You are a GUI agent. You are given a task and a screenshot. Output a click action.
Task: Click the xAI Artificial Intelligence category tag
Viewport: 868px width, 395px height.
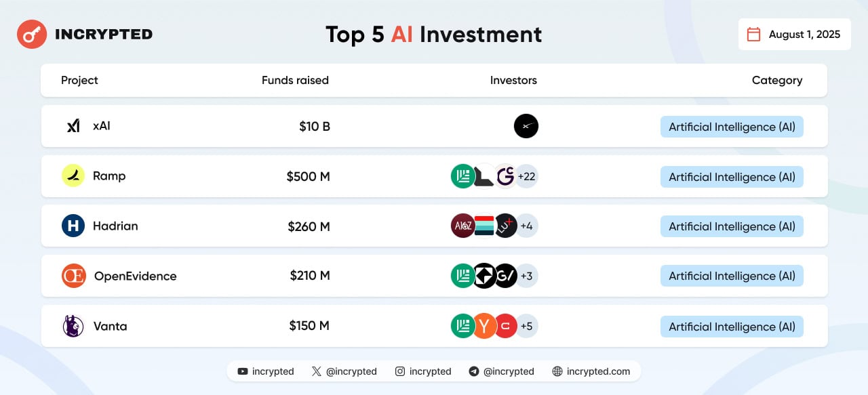pyautogui.click(x=732, y=127)
